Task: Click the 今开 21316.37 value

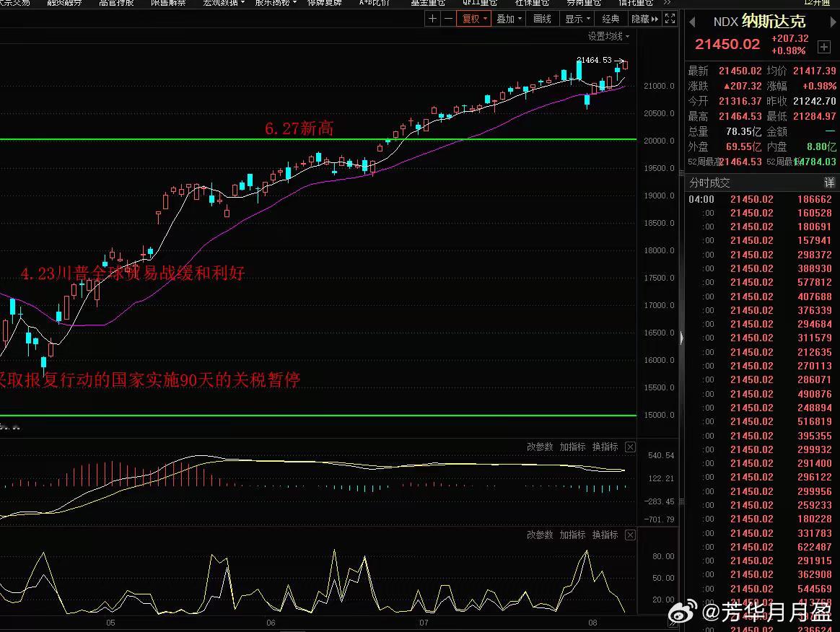Action: click(x=740, y=101)
